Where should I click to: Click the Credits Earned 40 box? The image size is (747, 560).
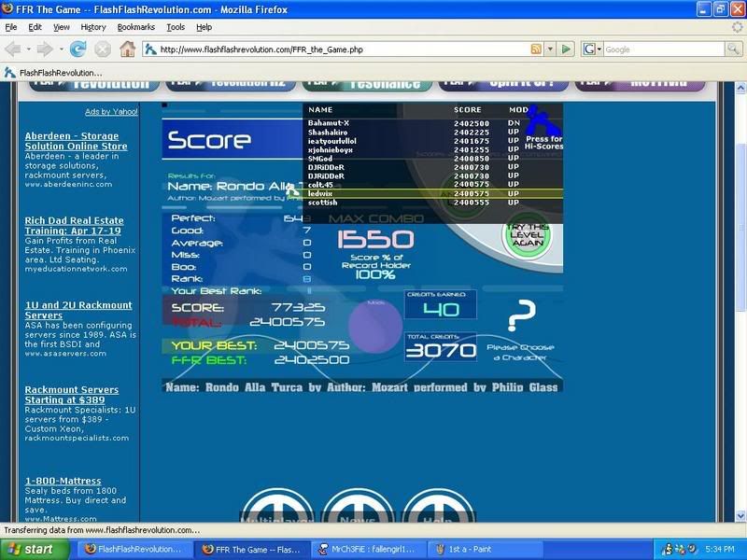point(440,304)
